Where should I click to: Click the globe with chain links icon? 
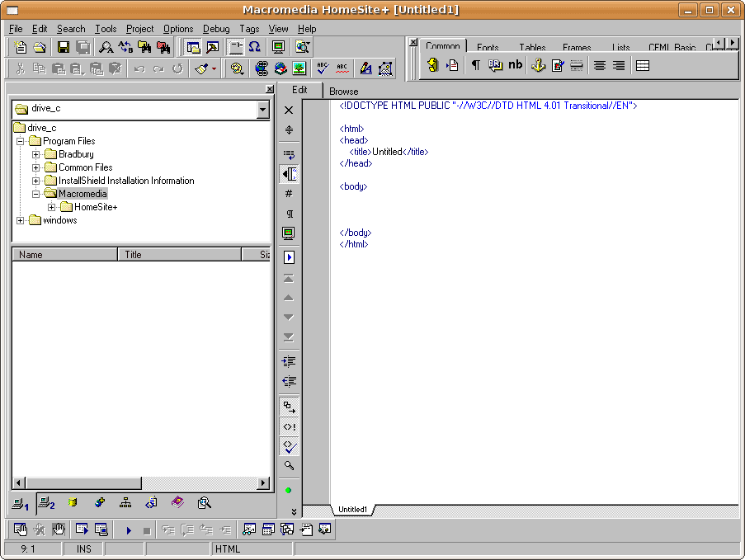coord(262,69)
